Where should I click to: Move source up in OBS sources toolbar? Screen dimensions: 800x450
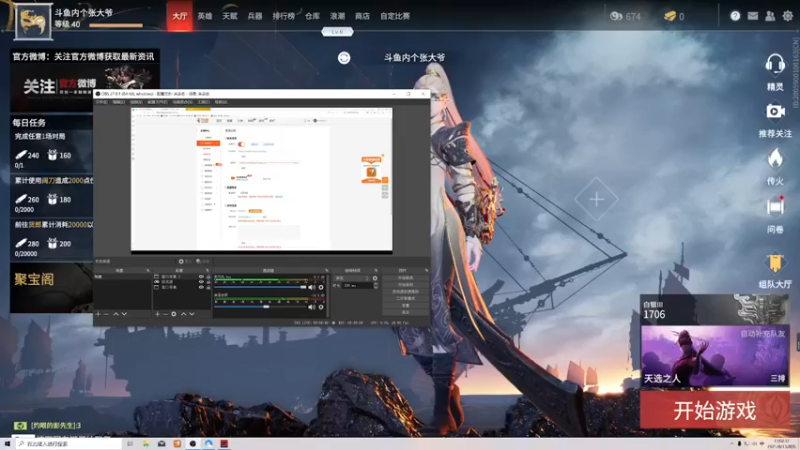[184, 314]
